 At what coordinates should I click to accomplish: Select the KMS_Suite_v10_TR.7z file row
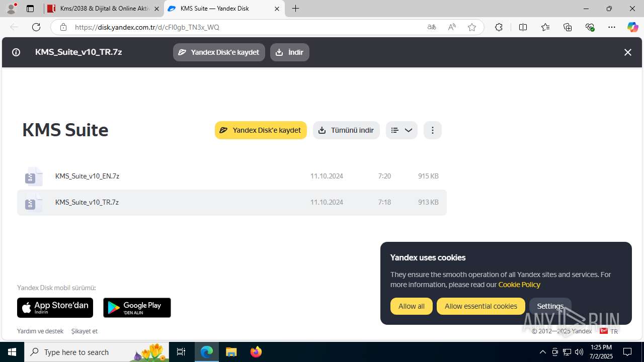[x=232, y=202]
